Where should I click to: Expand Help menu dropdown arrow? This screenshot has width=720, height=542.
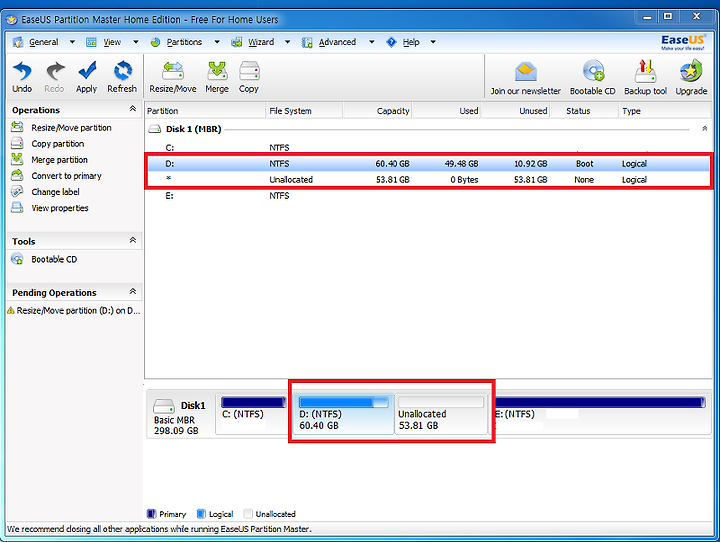(433, 42)
